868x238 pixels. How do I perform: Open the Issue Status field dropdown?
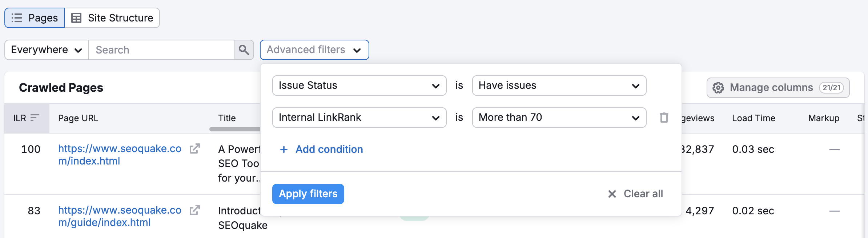coord(359,86)
